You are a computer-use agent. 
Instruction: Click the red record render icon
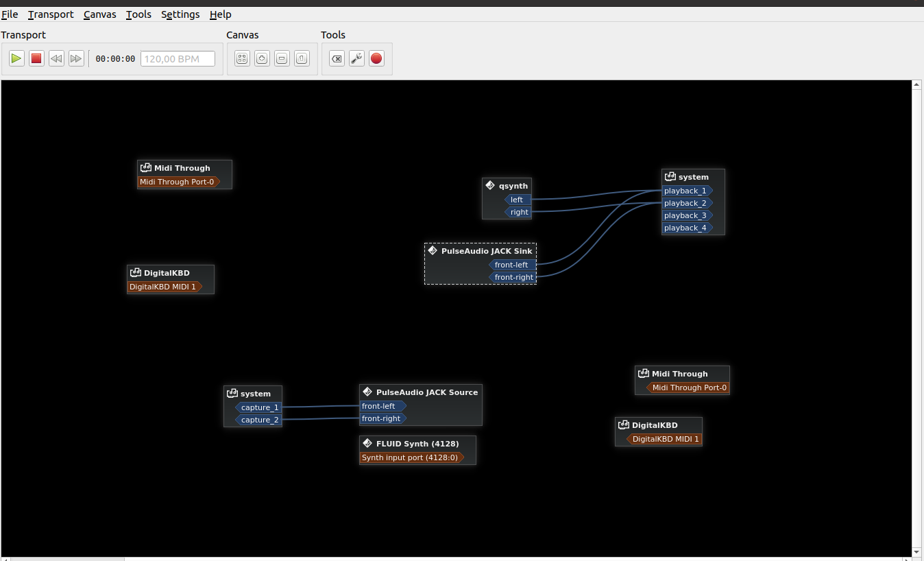pos(376,59)
